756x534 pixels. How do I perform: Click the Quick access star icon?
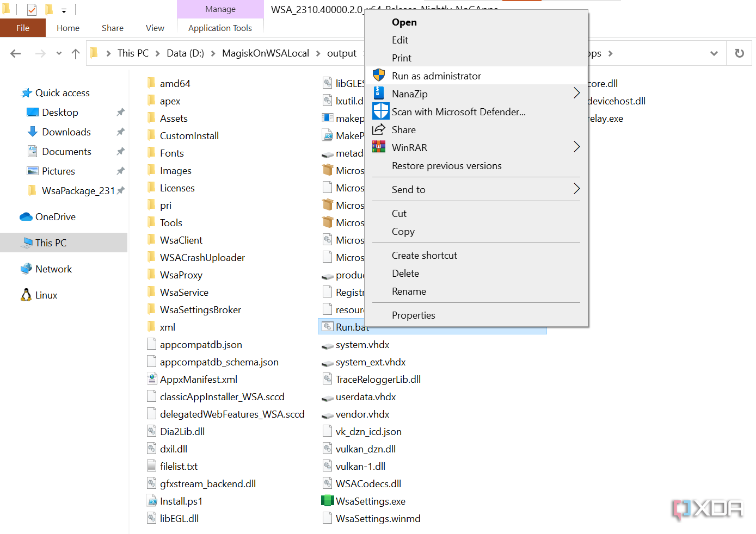click(27, 93)
